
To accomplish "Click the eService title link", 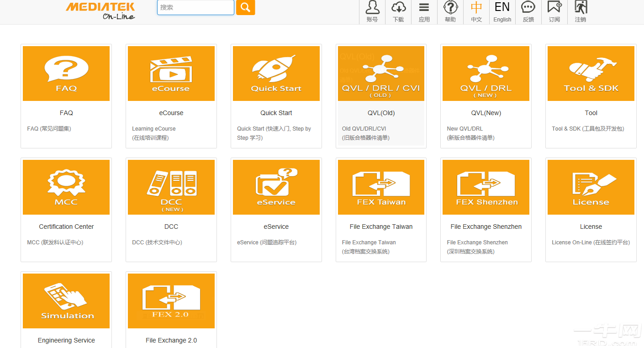I will (x=276, y=227).
